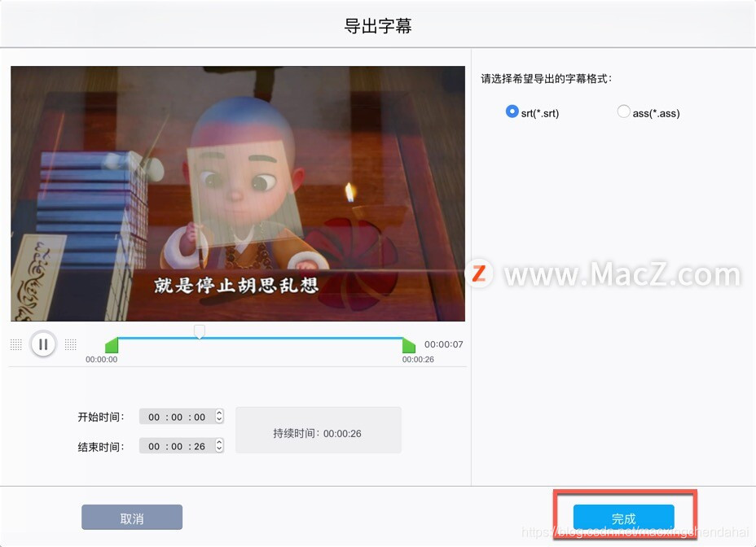The width and height of the screenshot is (756, 547).
Task: Click the green end marker at 00:00:26
Action: coord(409,345)
